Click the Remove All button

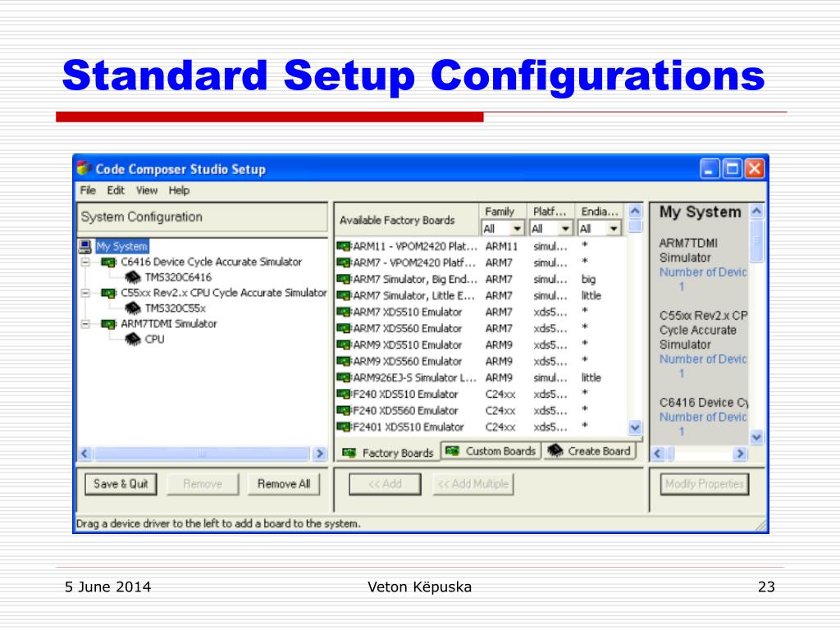[283, 484]
